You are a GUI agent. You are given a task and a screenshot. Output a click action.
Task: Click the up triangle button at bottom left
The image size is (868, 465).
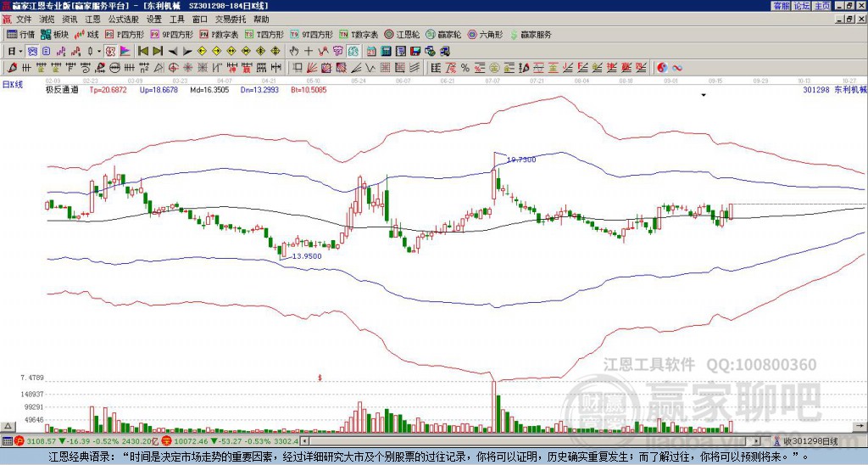pyautogui.click(x=8, y=426)
